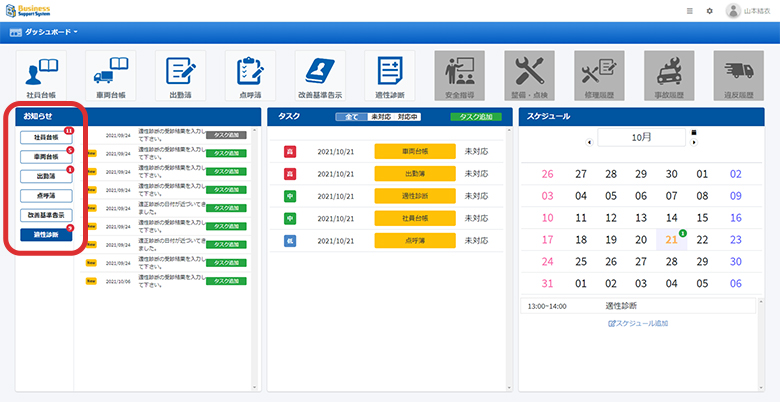Select 社員台帳 in お知らせ sidebar
Screen dimensions: 780x402
point(46,137)
